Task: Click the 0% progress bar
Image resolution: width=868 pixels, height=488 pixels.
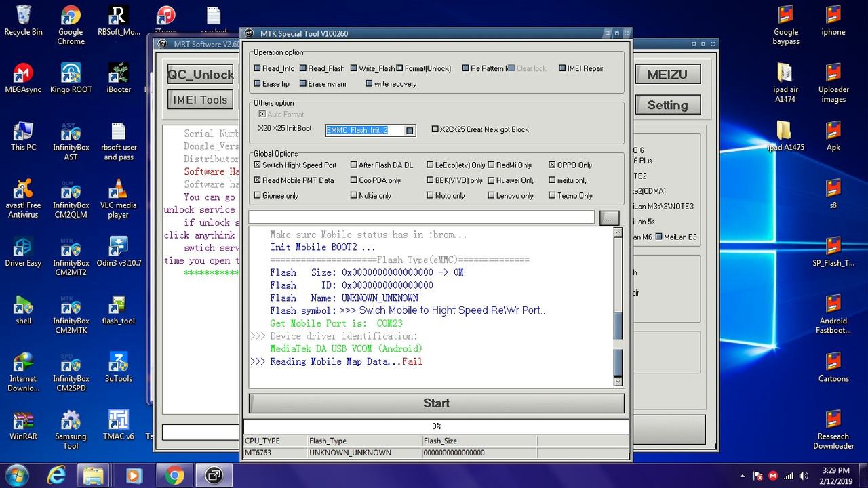Action: point(436,426)
